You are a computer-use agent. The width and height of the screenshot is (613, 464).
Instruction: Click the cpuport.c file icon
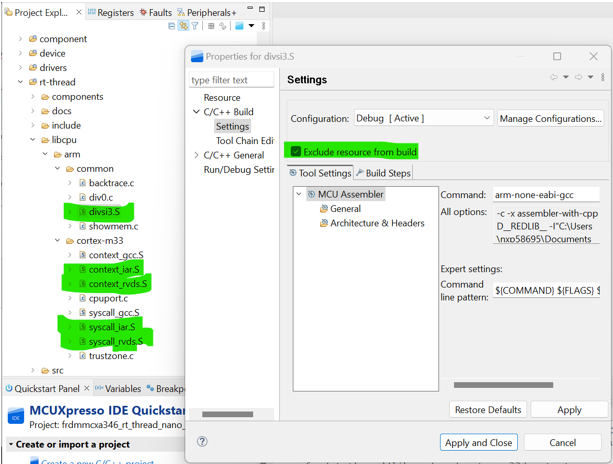[x=82, y=298]
